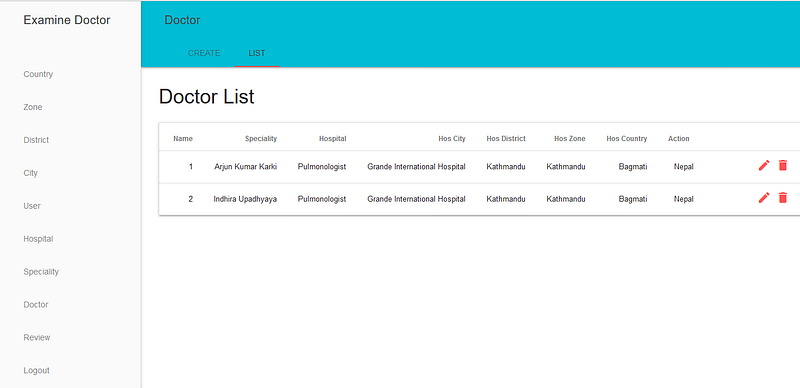Delete the Arjun Kumar Karki row
This screenshot has width=800, height=388.
(783, 165)
